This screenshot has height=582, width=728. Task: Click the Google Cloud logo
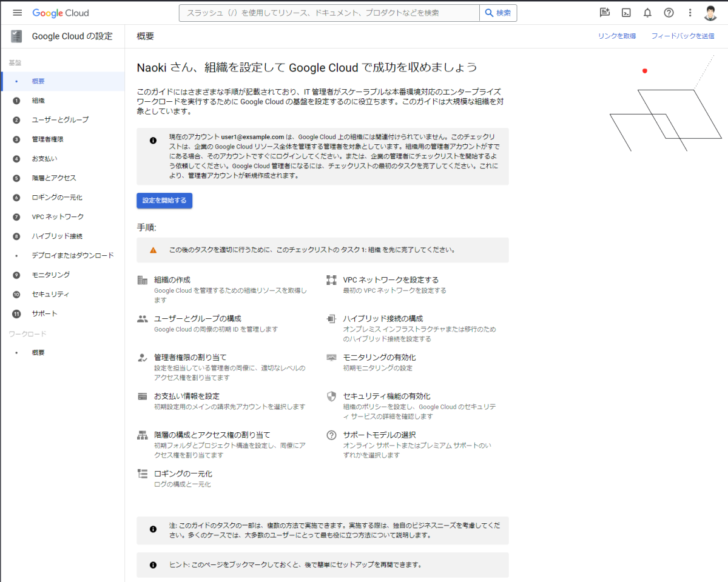pos(61,13)
